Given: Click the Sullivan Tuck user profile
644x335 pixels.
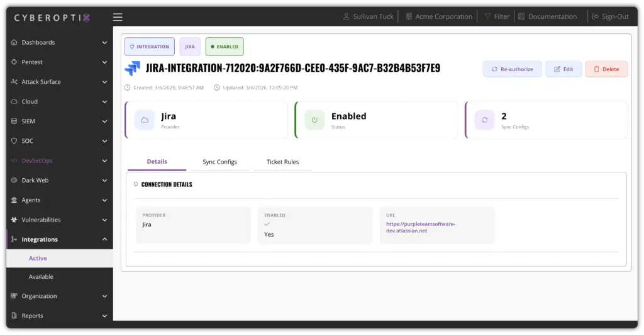Looking at the screenshot, I should coord(369,17).
